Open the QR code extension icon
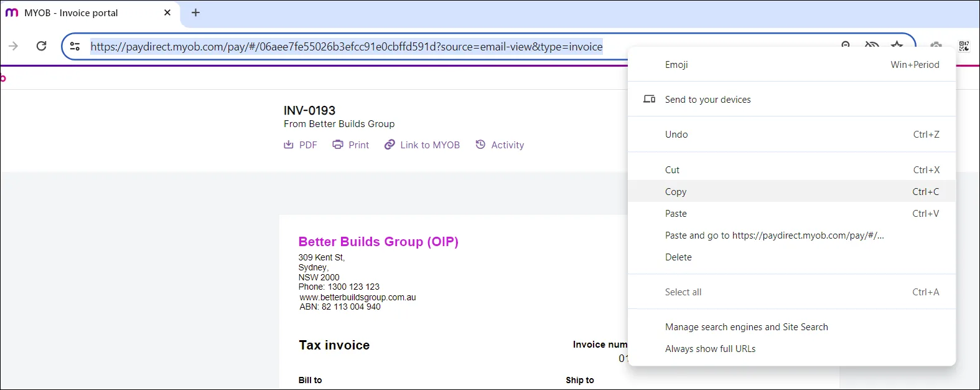Image resolution: width=980 pixels, height=390 pixels. coord(964,46)
